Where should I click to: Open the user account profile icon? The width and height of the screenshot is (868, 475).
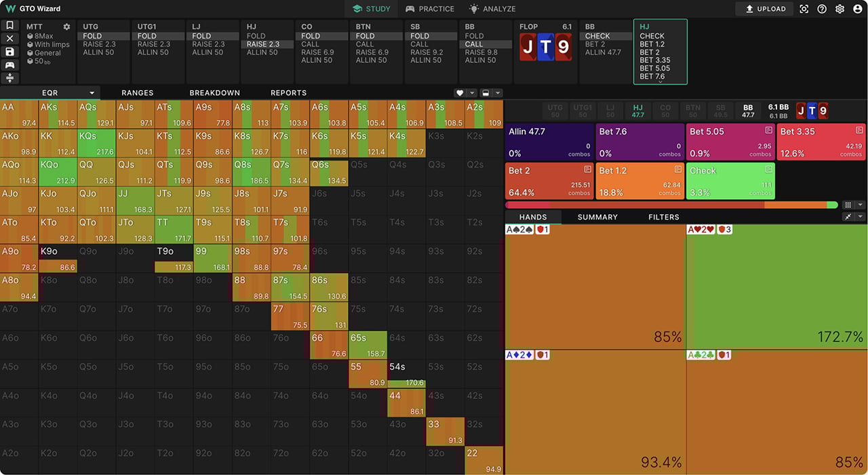click(x=858, y=9)
